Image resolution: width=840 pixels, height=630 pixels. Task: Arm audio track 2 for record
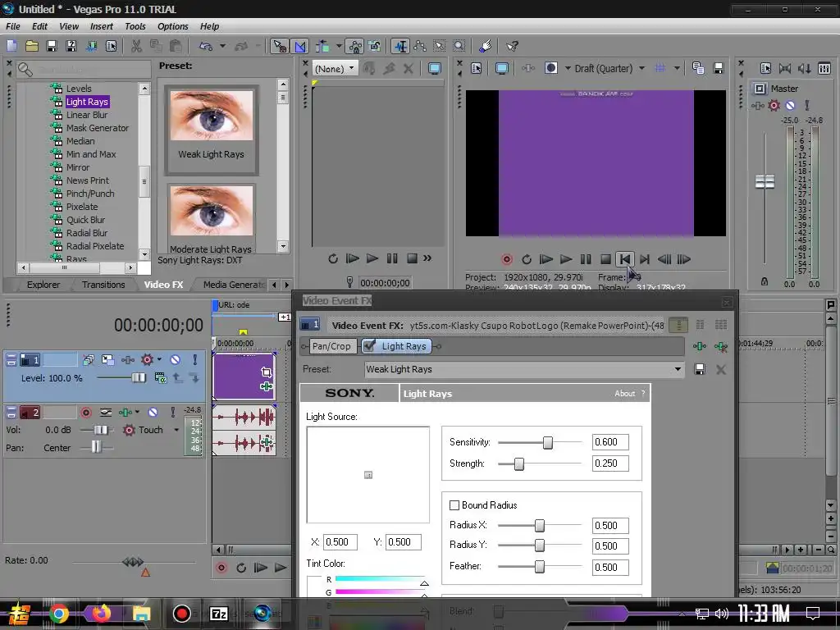pos(85,412)
